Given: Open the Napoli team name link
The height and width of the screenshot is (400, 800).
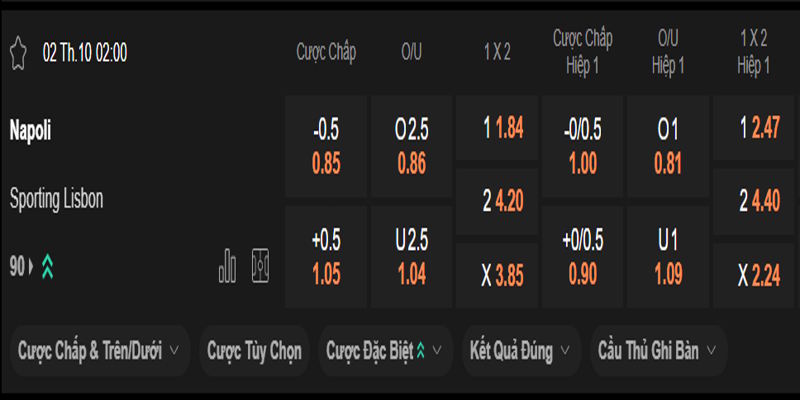Looking at the screenshot, I should click(31, 131).
